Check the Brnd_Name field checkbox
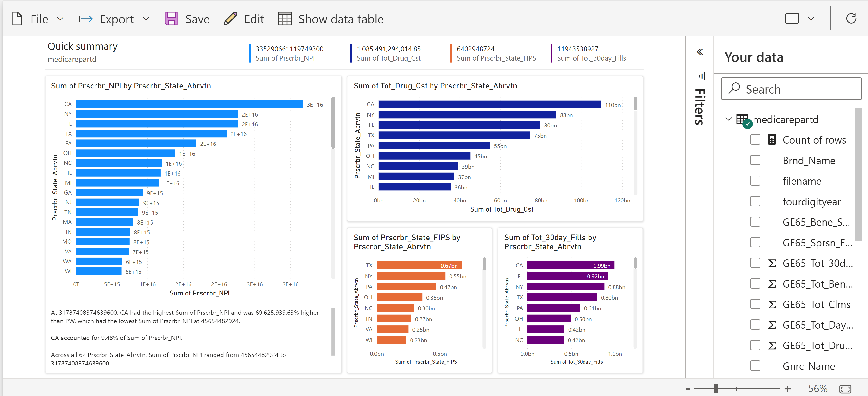 755,160
